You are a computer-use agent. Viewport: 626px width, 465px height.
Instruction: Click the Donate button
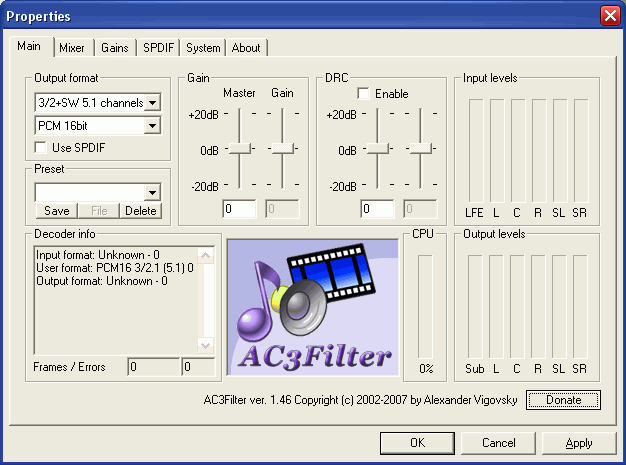coord(563,400)
